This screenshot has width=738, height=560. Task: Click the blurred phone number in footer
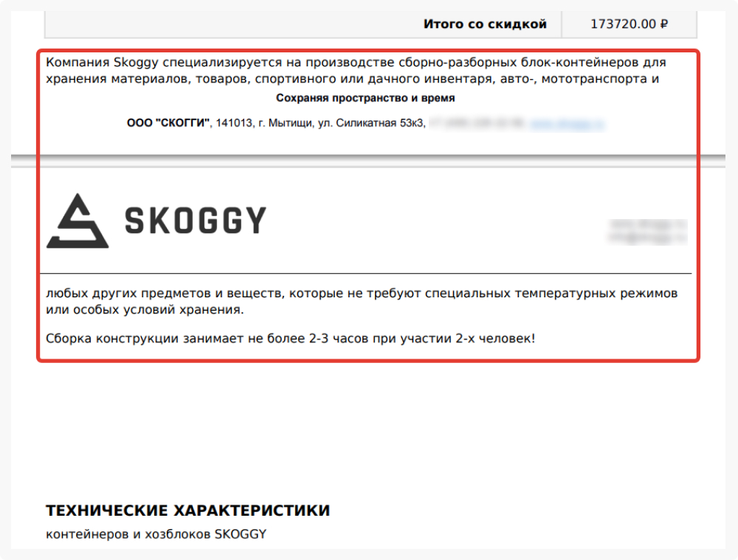(477, 123)
